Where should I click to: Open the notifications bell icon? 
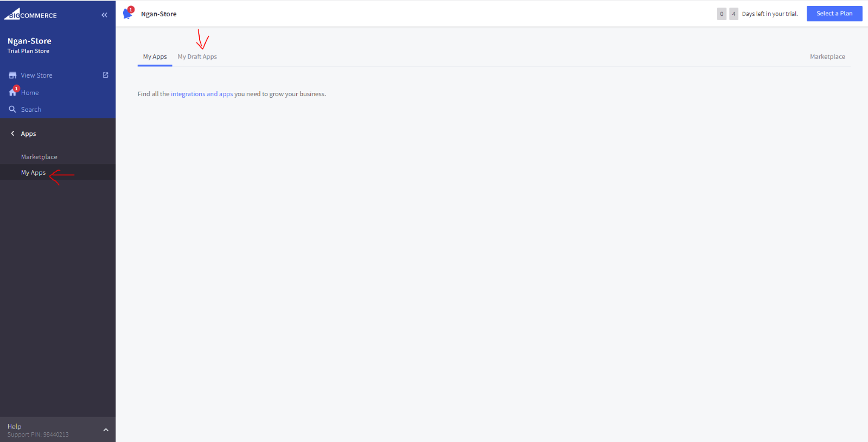pos(128,13)
